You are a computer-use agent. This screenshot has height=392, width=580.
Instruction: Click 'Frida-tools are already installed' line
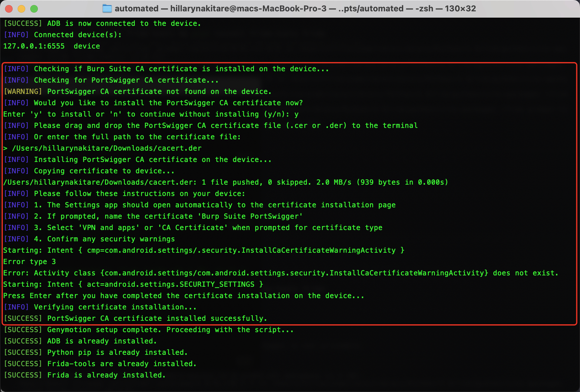point(122,364)
